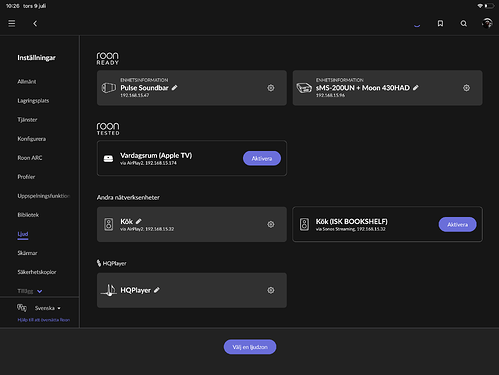Open the Profiler settings tab
This screenshot has height=375, width=499.
[x=26, y=177]
